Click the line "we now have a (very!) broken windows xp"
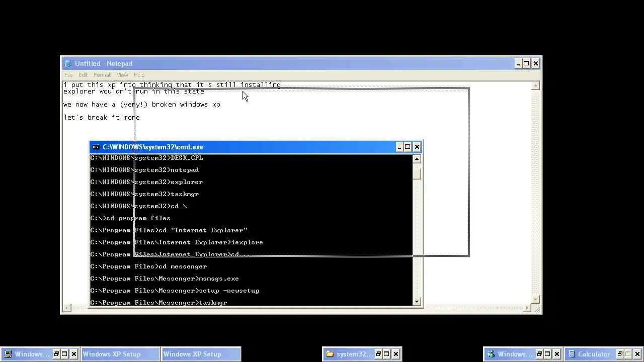Screen dimensions: 644x362 [142, 104]
